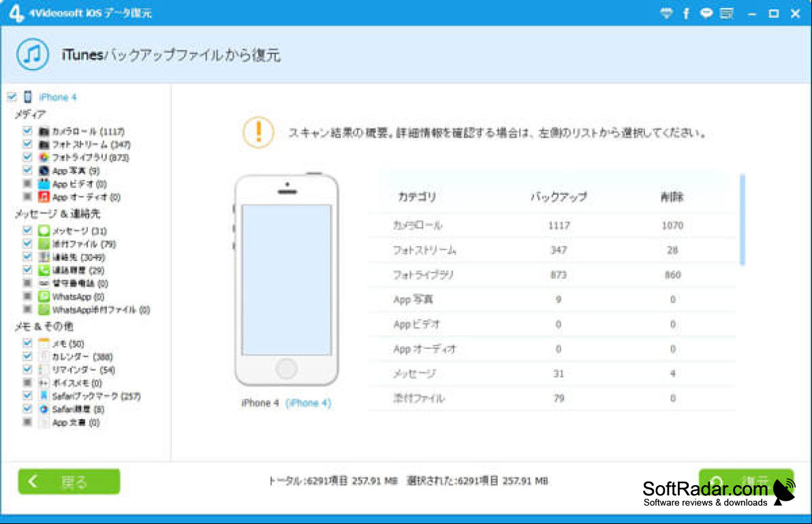Select the フォトストリーム (347) icon
812x524 pixels.
(x=44, y=144)
